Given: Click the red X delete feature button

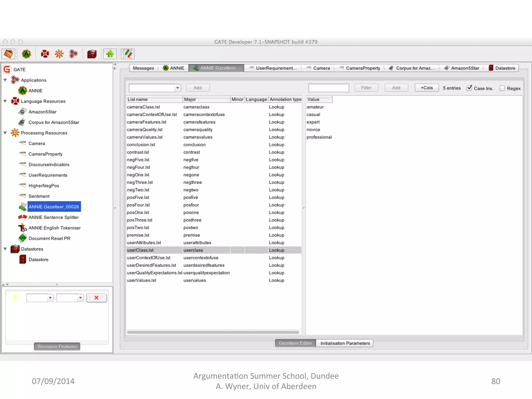Looking at the screenshot, I should pos(96,298).
